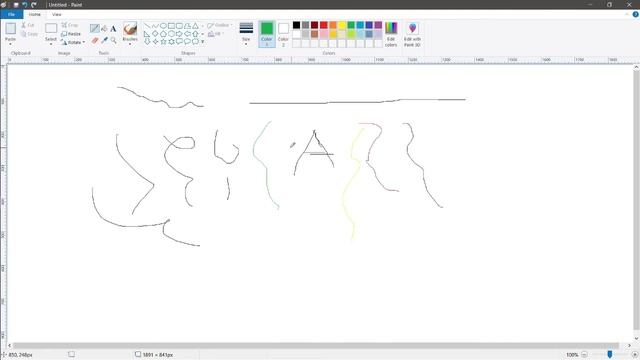Choose the Rectangle shape
640x360 pixels.
[x=171, y=26]
